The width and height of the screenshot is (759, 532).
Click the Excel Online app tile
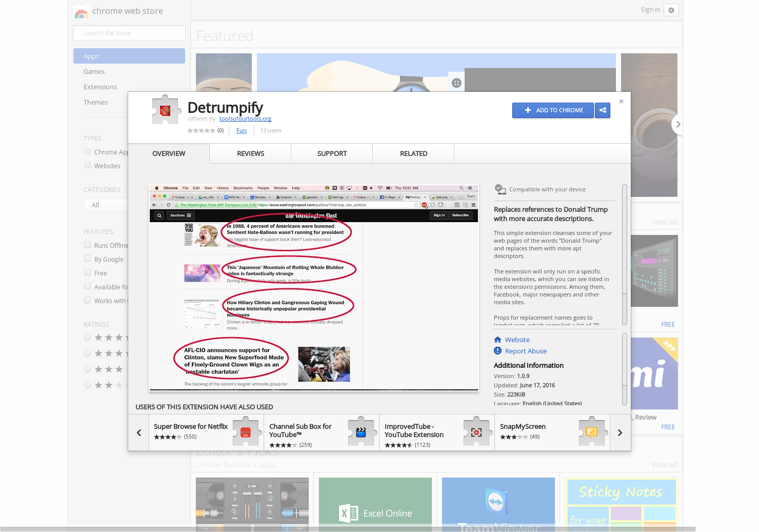(375, 504)
